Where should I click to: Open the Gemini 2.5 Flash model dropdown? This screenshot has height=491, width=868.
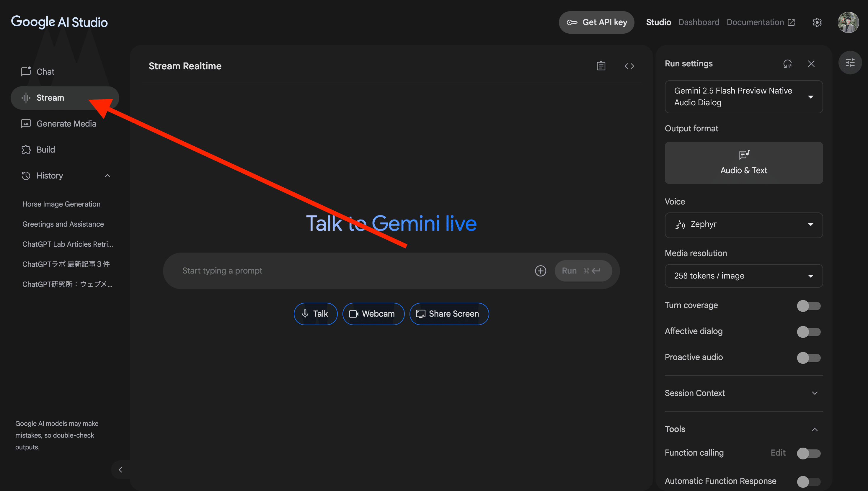743,97
